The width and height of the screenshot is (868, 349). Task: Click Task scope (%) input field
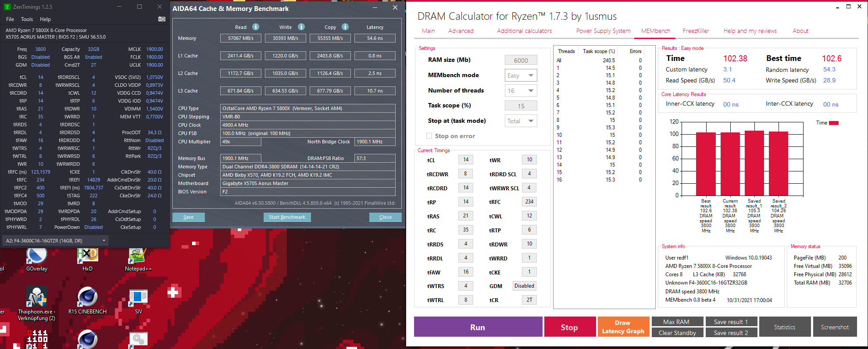click(521, 106)
